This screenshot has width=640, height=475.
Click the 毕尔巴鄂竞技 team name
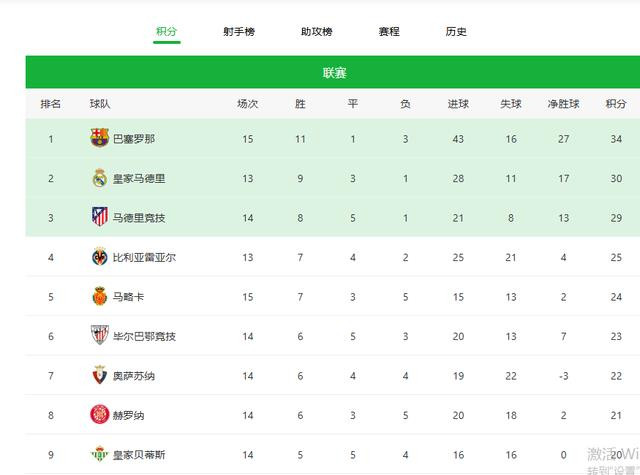(144, 336)
